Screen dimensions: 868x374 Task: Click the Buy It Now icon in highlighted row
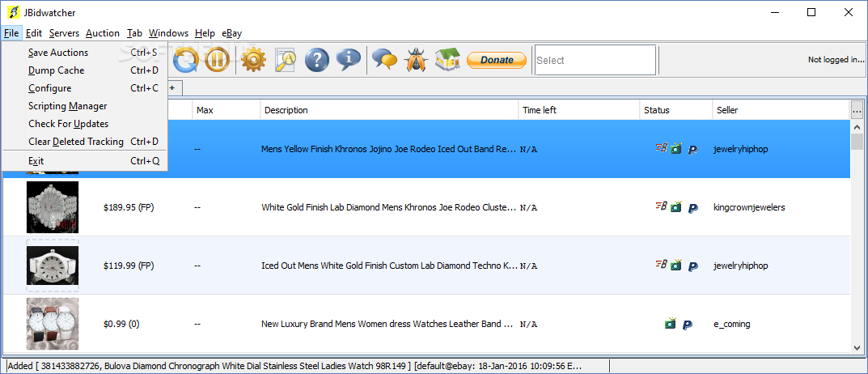coord(661,148)
